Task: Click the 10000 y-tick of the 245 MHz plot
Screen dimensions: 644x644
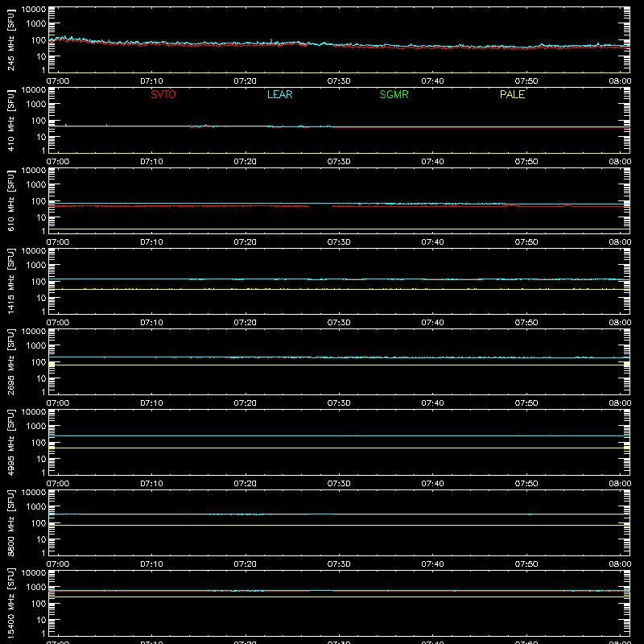Action: (x=34, y=10)
